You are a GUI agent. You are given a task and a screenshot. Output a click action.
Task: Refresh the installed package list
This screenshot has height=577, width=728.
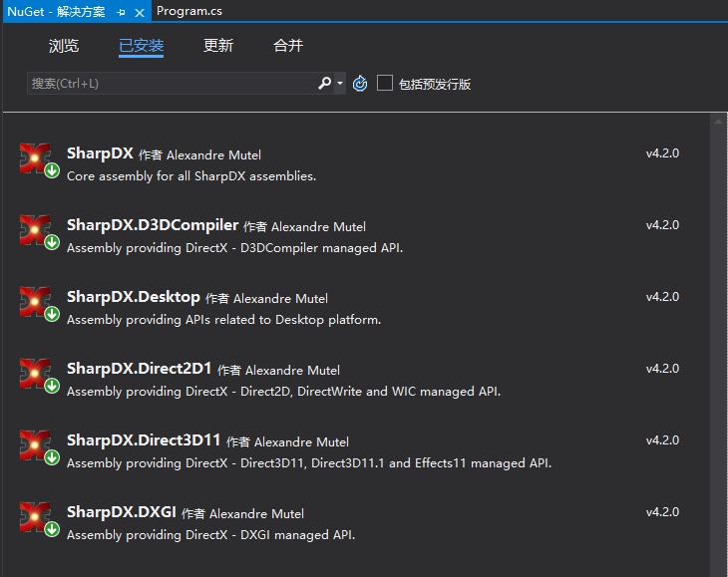click(x=360, y=84)
